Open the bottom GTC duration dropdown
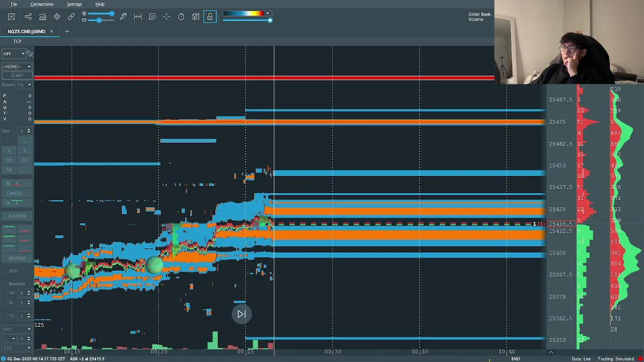The image size is (644, 362). 17,347
